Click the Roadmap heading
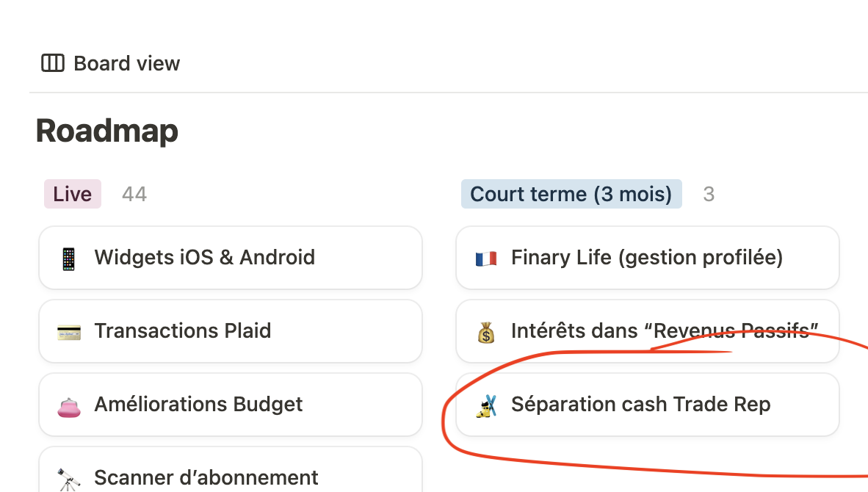The height and width of the screenshot is (492, 868). 107,131
